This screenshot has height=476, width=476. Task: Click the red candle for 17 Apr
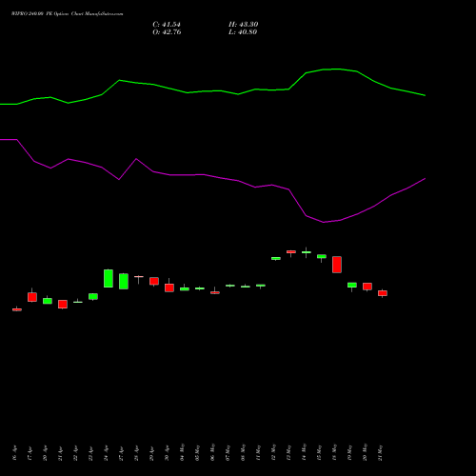point(32,297)
